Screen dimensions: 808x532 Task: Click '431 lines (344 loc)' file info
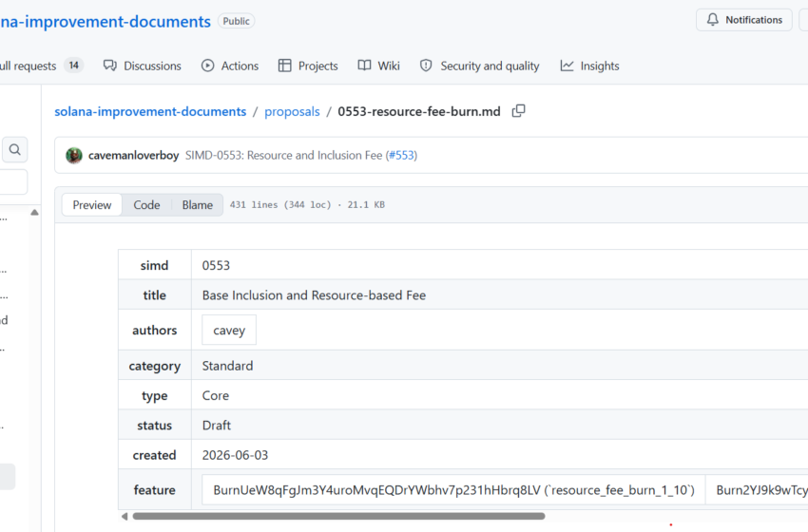(280, 204)
